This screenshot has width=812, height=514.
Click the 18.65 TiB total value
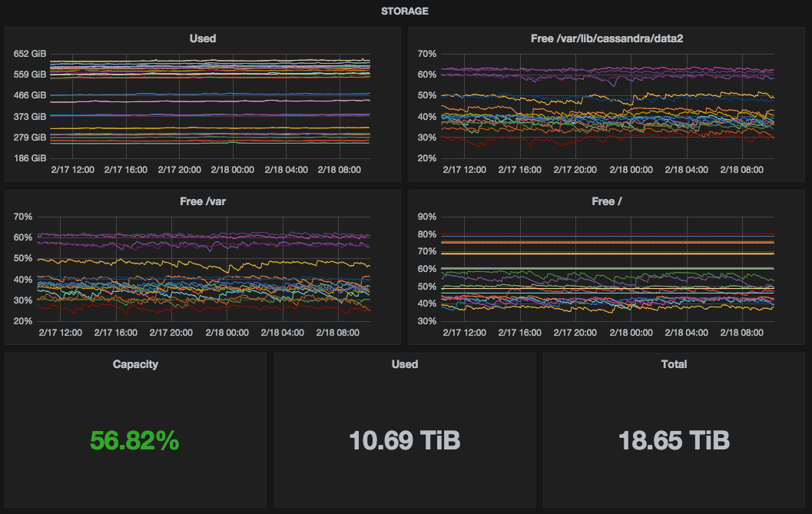point(674,441)
